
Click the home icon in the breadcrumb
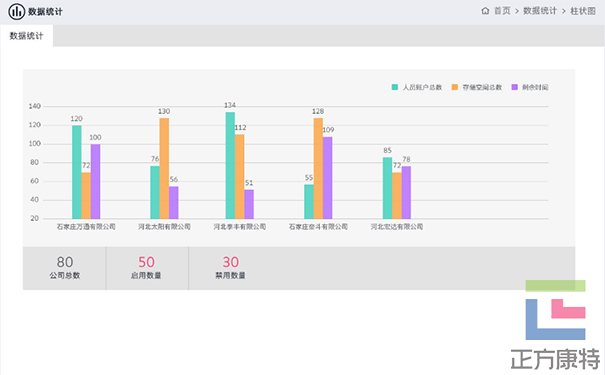[x=485, y=11]
